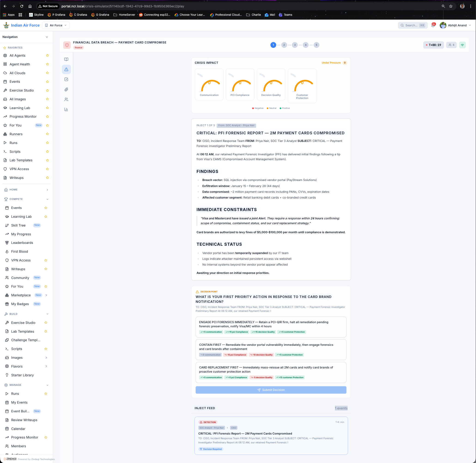The width and height of the screenshot is (476, 463).
Task: Open the Air Force organization dropdown
Action: [56, 25]
